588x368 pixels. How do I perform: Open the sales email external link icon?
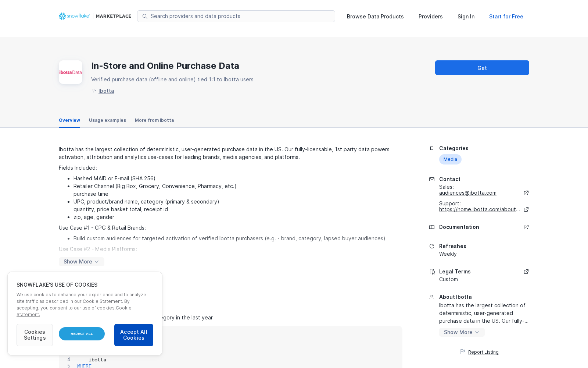click(526, 193)
